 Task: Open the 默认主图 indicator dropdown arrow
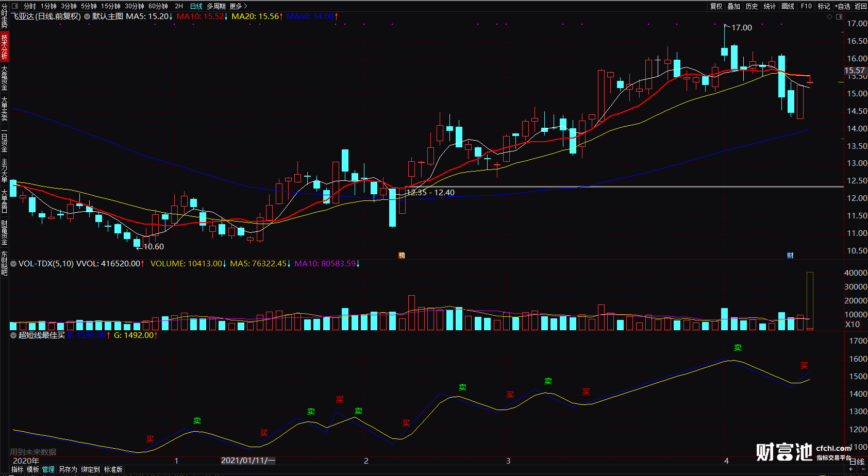pyautogui.click(x=87, y=16)
